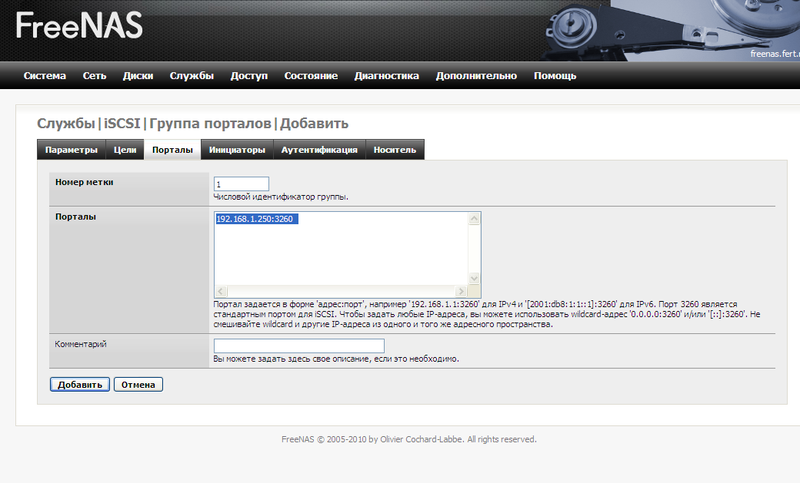Click the Номер метки label
The image size is (800, 483).
pos(84,182)
